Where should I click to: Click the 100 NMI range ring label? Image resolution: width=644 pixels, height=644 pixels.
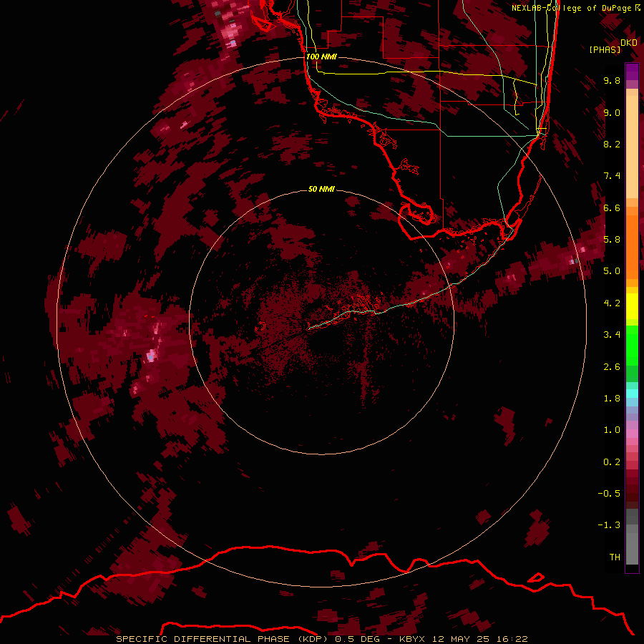321,57
